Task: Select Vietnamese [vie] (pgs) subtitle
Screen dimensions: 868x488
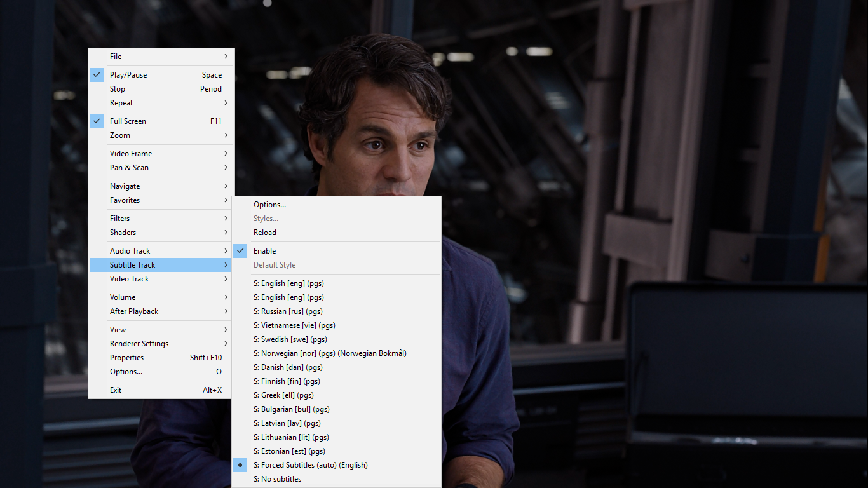Action: [x=336, y=325]
